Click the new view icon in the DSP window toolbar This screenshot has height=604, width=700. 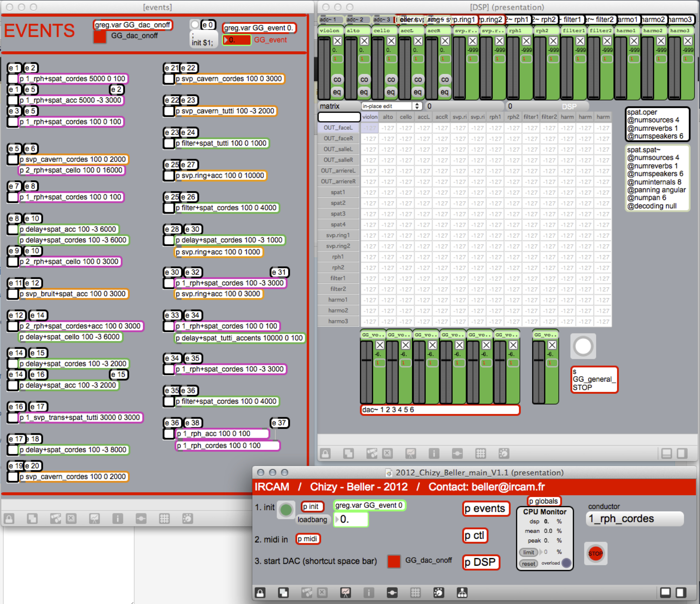click(x=349, y=453)
